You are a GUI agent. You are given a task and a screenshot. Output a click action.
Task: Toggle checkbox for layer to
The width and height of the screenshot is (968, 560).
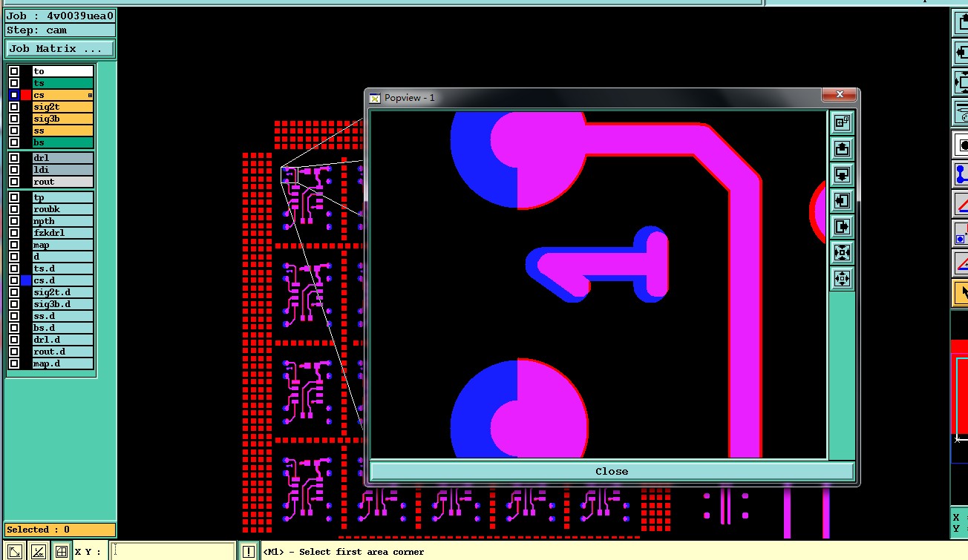pyautogui.click(x=14, y=71)
